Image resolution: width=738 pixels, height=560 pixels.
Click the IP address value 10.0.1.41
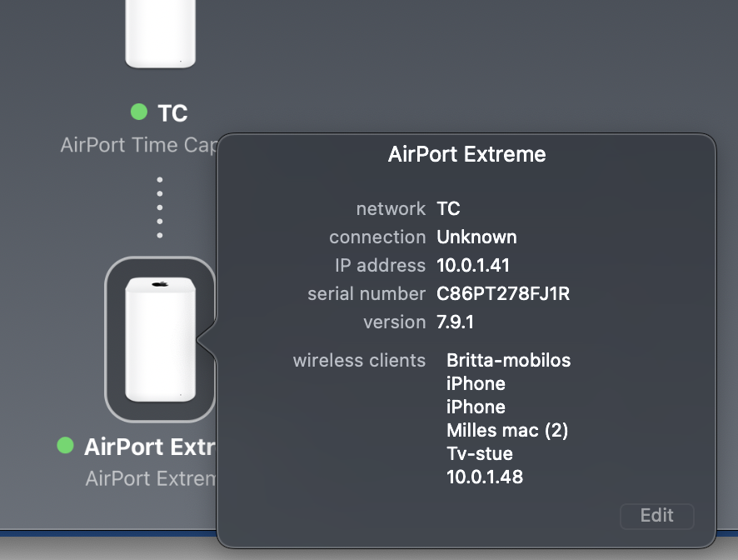coord(473,265)
